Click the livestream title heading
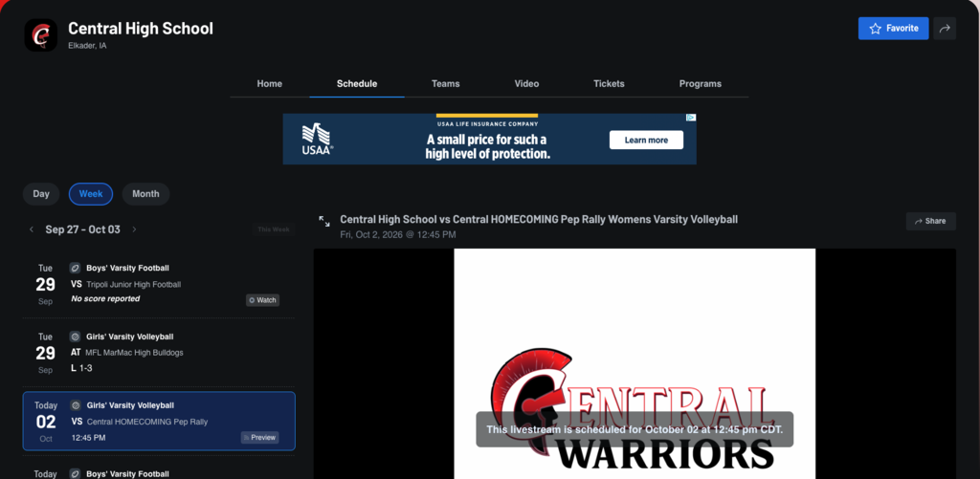 point(539,219)
